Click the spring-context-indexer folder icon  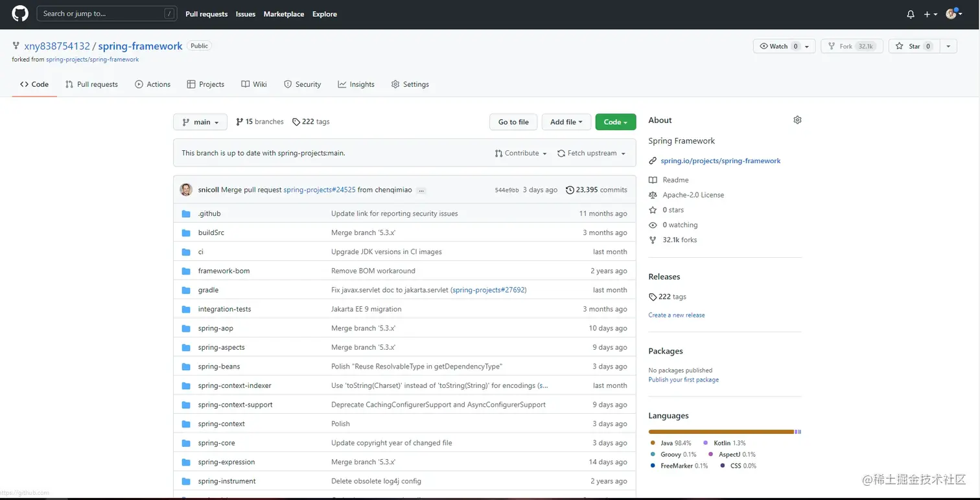[186, 385]
